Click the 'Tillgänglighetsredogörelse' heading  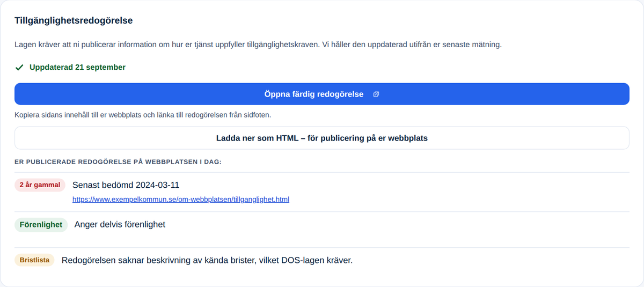coord(74,21)
